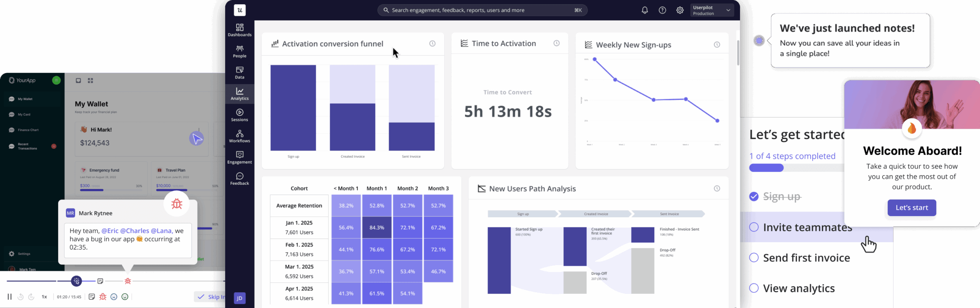Rewind replay 10 seconds
The height and width of the screenshot is (308, 980).
(x=21, y=297)
